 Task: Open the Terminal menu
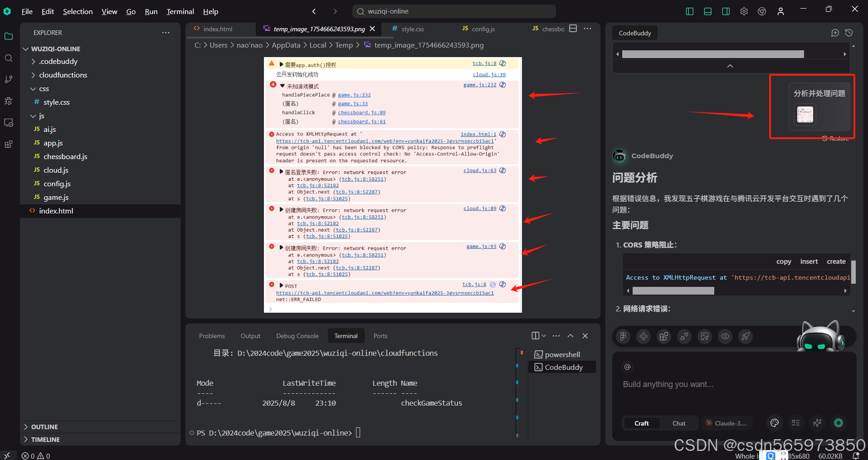[x=180, y=11]
